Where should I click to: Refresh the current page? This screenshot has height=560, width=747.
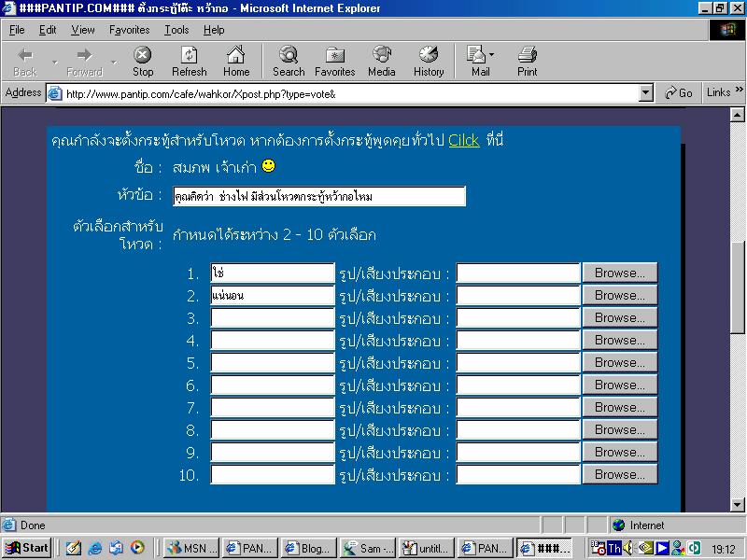pos(190,62)
